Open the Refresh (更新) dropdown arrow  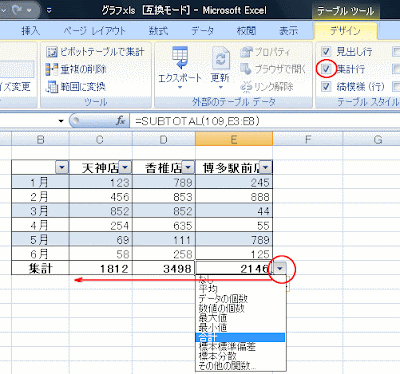click(x=220, y=88)
